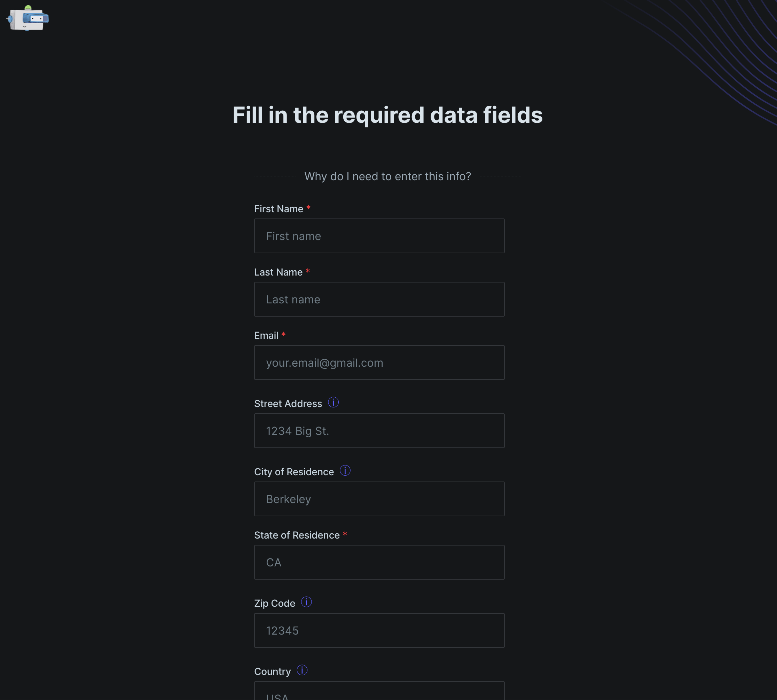777x700 pixels.
Task: Click the Zip Code info icon
Action: pyautogui.click(x=306, y=602)
